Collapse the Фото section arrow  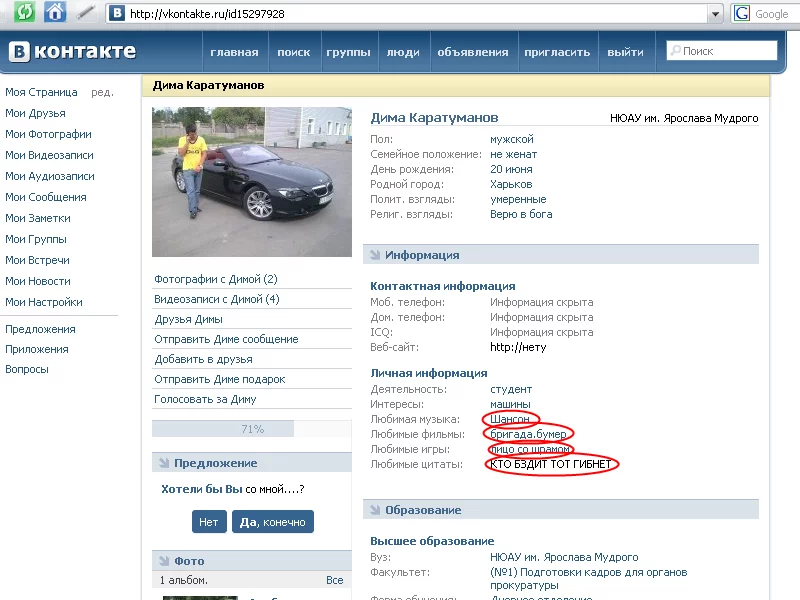click(x=164, y=561)
